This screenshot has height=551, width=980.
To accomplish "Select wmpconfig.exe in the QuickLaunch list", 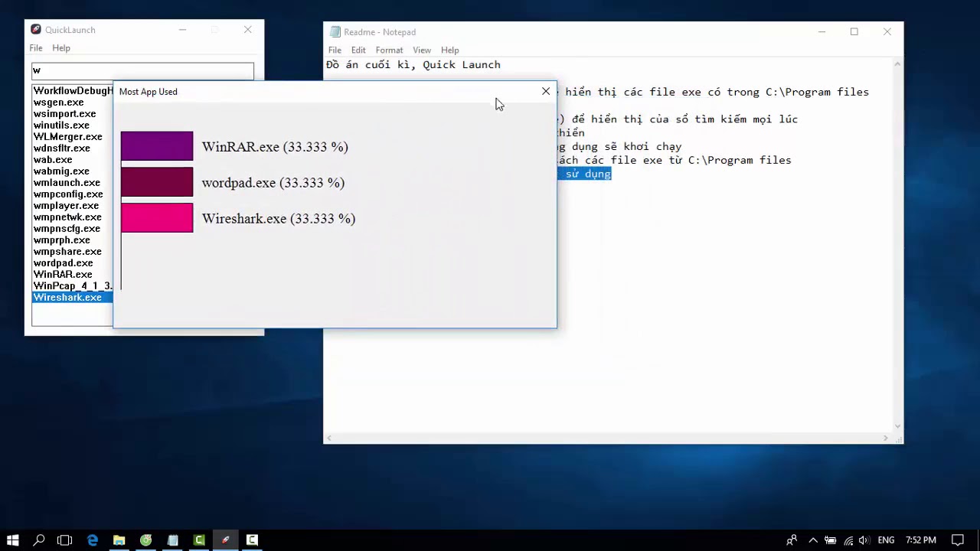I will coord(73,194).
